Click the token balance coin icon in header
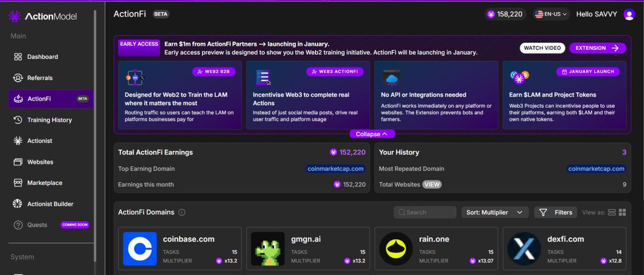Viewport: 644px width, 275px height. pyautogui.click(x=491, y=14)
